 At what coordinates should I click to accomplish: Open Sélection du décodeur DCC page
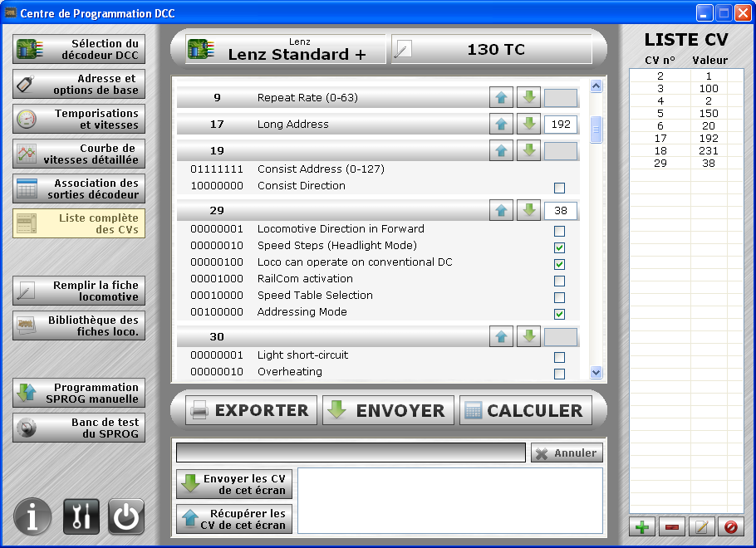79,49
